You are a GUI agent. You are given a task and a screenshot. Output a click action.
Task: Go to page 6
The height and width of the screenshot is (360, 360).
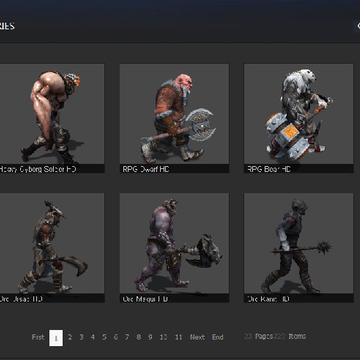point(116,337)
